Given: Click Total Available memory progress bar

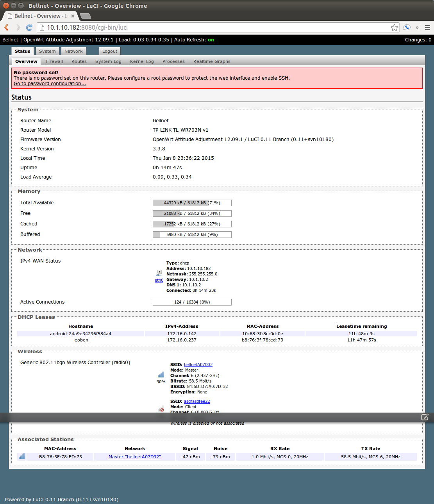Looking at the screenshot, I should (x=192, y=203).
